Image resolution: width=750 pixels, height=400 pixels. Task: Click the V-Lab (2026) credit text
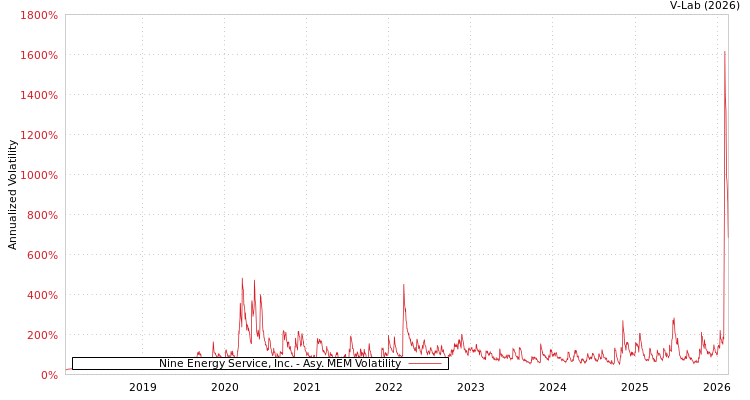(x=705, y=6)
